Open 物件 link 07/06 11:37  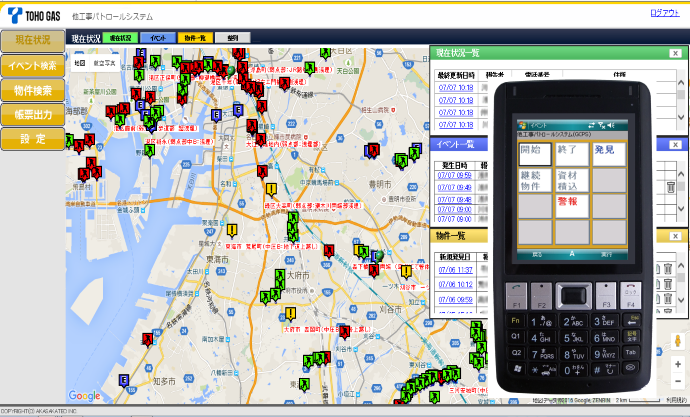tap(455, 270)
